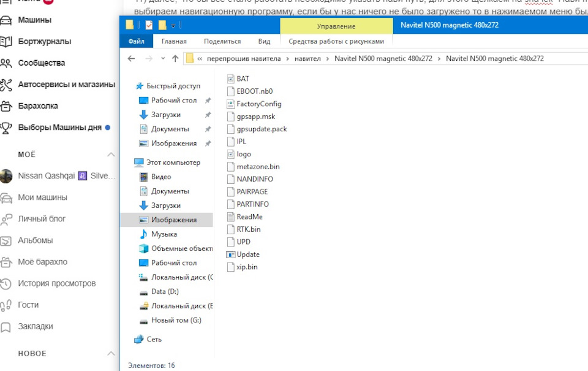
Task: Open Выборы Машины дня in the website sidebar
Action: pos(59,128)
